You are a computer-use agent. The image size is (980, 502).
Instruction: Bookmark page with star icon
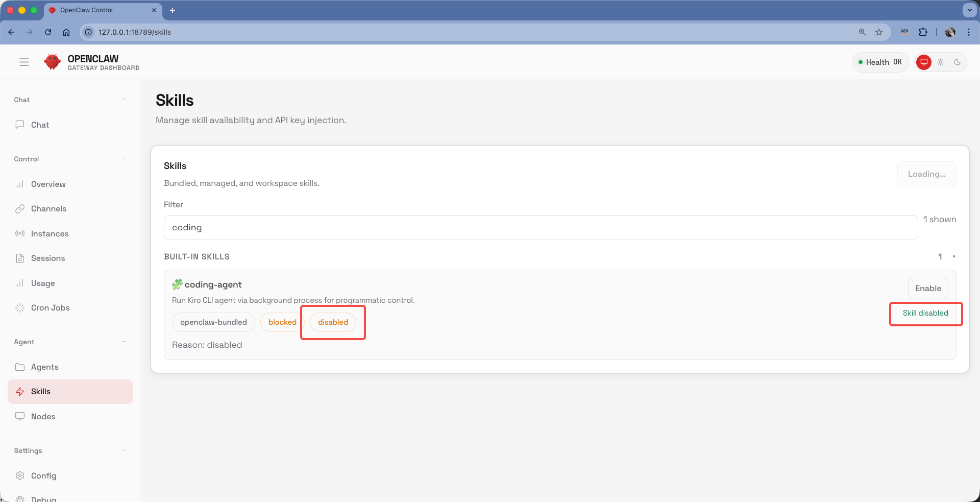pos(879,32)
